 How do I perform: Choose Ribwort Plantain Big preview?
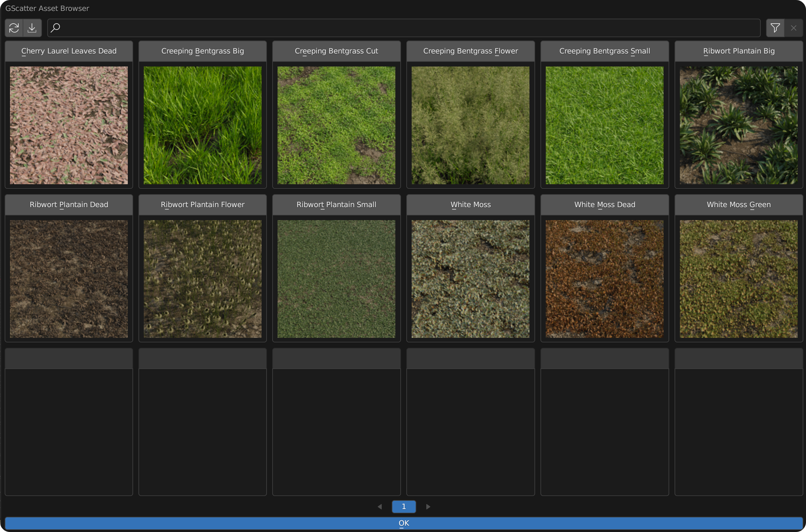tap(738, 125)
